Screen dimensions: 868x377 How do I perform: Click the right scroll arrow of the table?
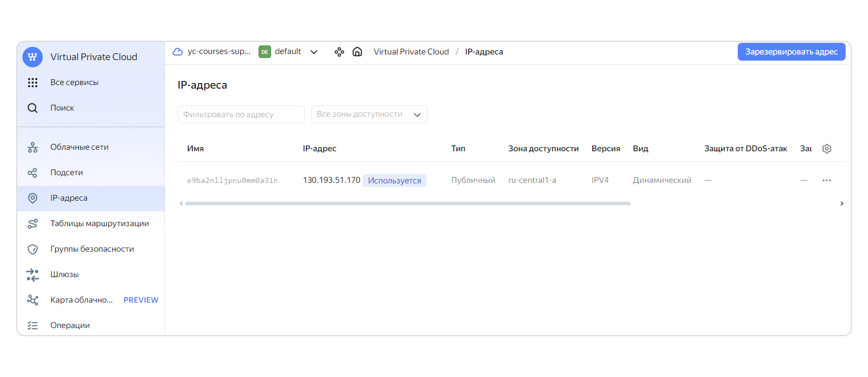[842, 203]
